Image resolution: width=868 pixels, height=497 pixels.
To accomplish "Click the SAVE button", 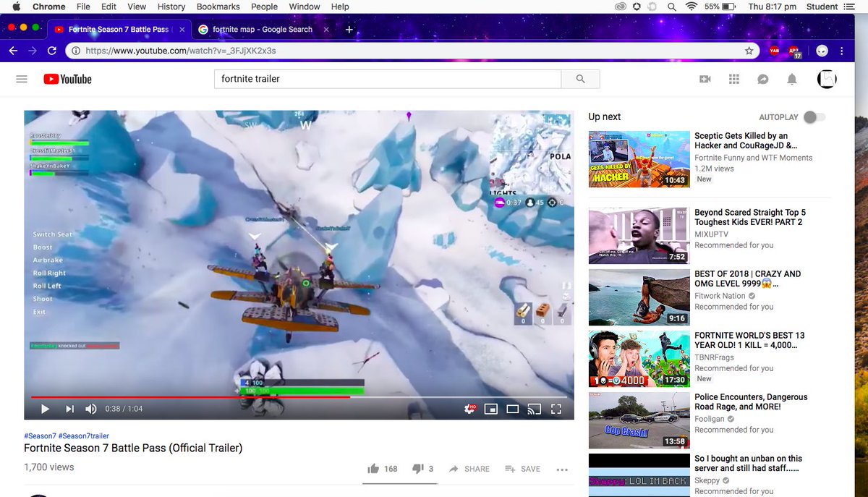I will 522,469.
